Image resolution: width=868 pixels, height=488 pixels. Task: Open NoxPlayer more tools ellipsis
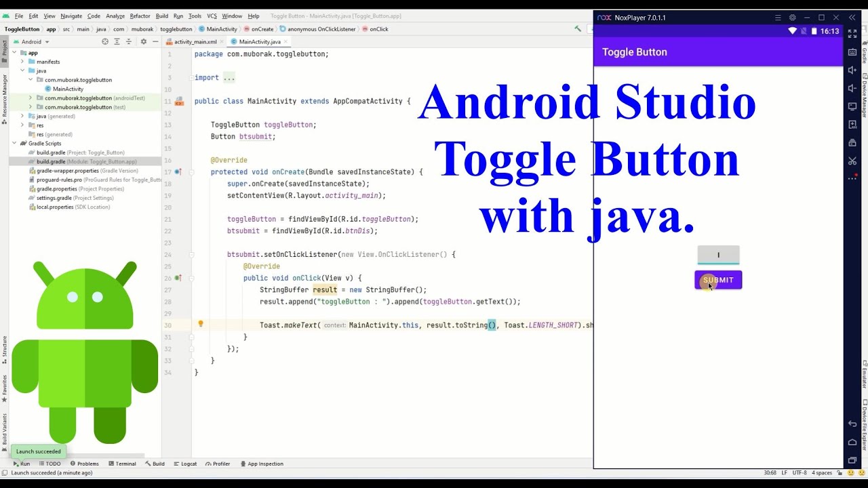click(852, 178)
